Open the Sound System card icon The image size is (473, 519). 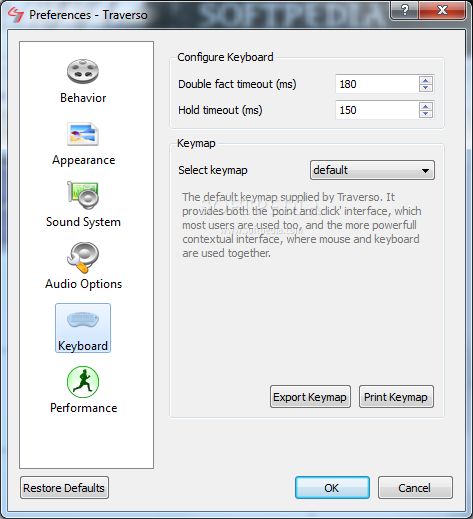83,195
